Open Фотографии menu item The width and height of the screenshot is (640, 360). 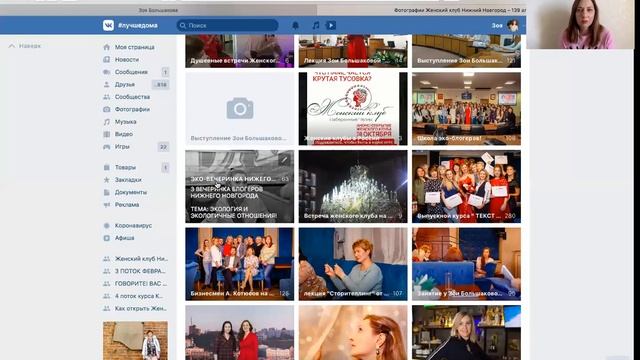pos(132,109)
